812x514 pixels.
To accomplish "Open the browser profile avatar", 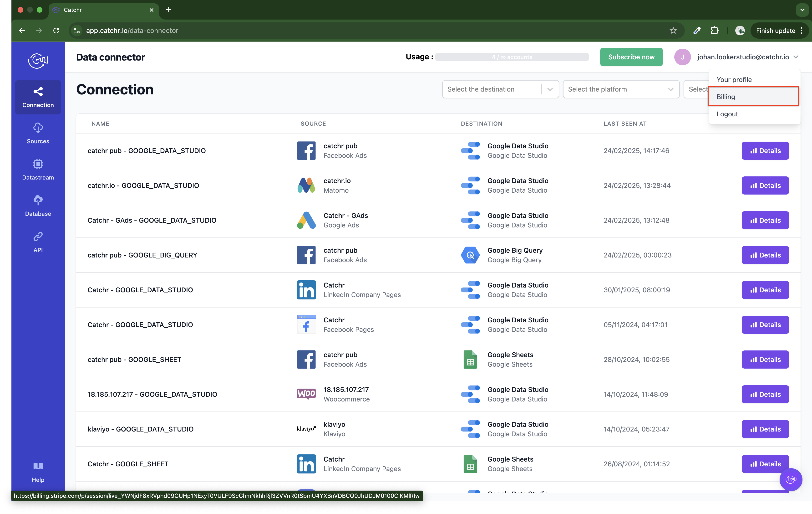I will click(740, 30).
